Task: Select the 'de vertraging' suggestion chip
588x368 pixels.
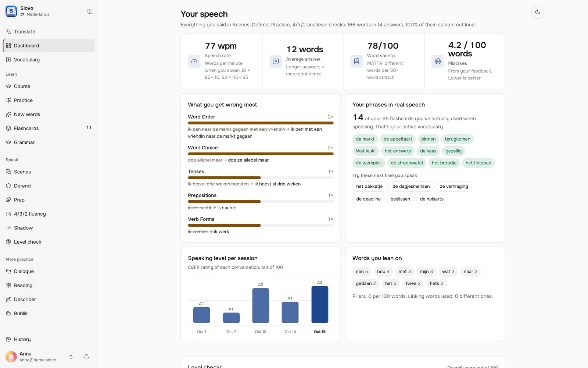Action: (454, 187)
